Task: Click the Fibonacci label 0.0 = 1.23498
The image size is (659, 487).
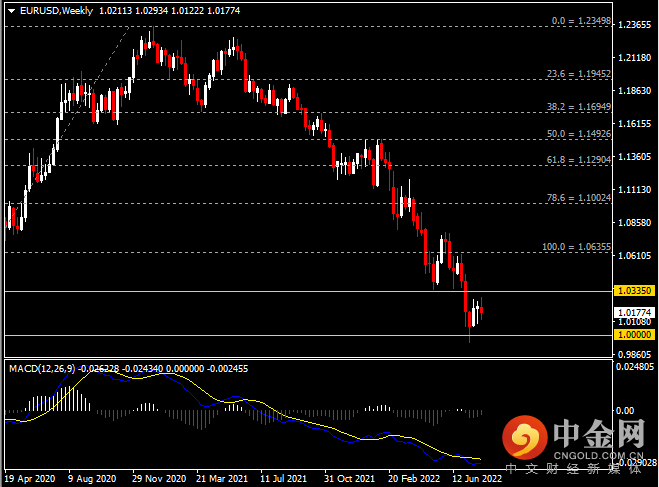Action: click(581, 21)
